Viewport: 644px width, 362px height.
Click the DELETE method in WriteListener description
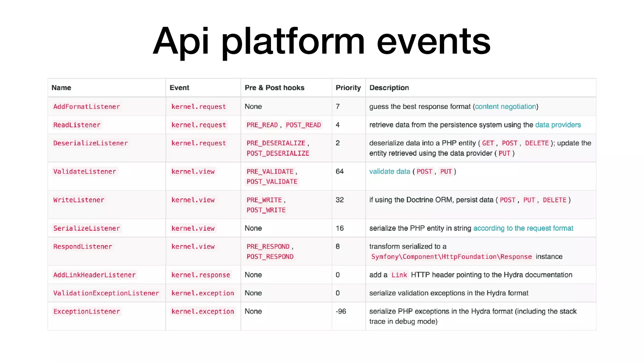pos(554,200)
